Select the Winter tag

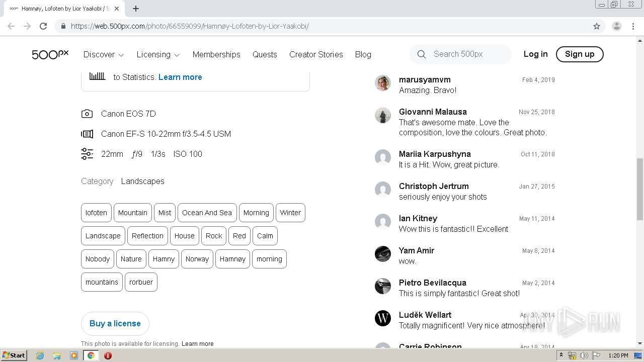tap(290, 213)
